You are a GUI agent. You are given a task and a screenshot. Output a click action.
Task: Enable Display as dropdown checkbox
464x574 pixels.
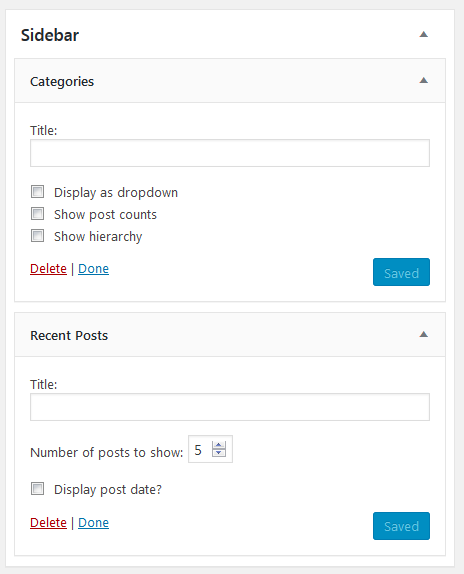(x=37, y=191)
